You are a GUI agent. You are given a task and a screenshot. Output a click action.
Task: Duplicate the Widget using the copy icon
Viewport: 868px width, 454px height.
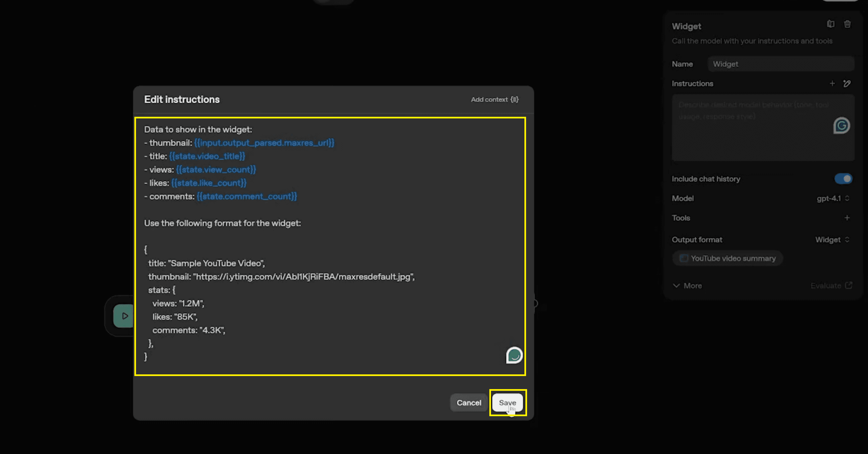pos(831,24)
